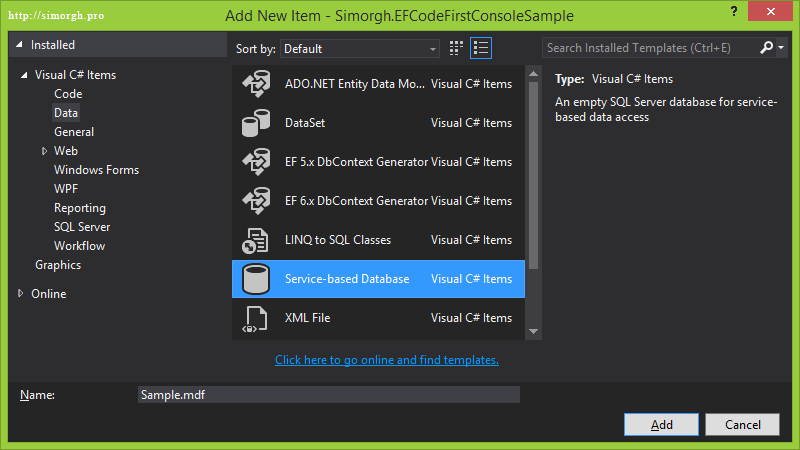Select the ADO.NET Entity Data Model icon
Viewport: 800px width, 450px height.
click(x=256, y=84)
